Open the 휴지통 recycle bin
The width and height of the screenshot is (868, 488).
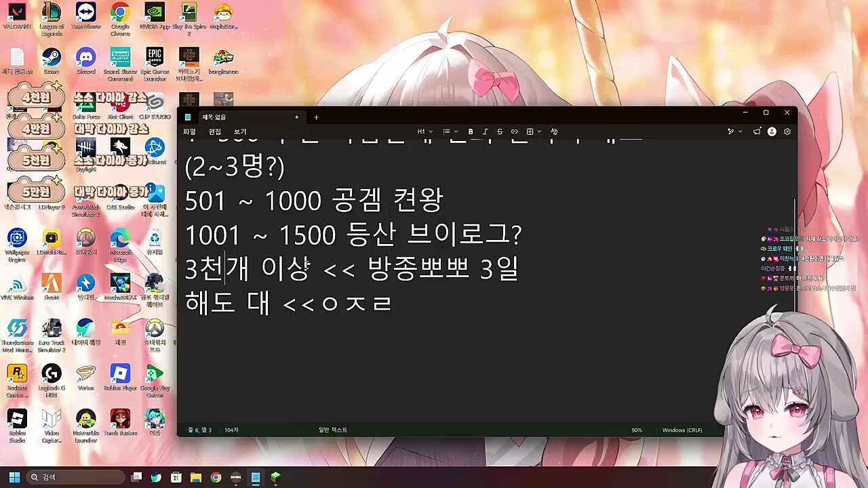pos(155,242)
